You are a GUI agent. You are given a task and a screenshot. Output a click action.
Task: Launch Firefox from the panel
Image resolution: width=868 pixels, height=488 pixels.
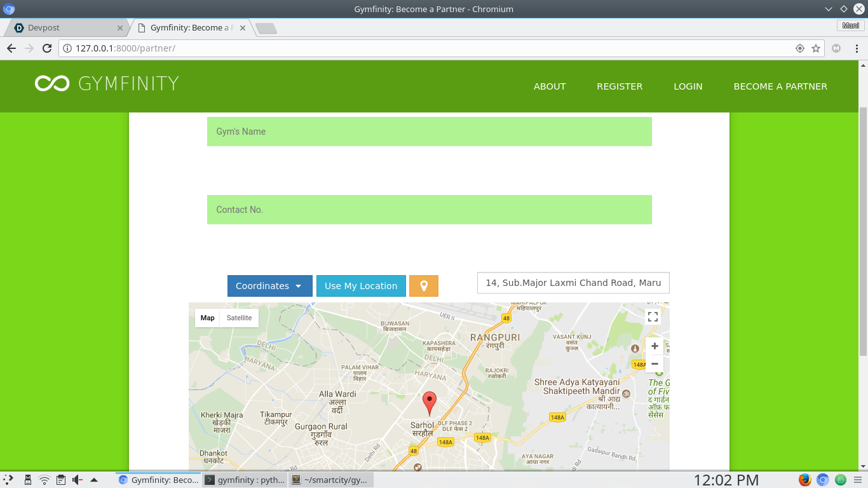805,480
